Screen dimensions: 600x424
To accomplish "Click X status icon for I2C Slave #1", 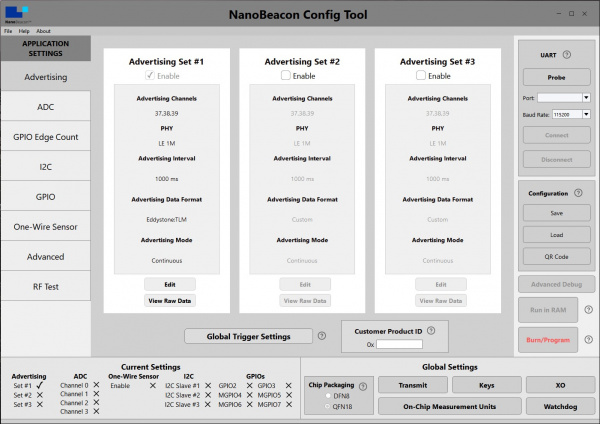I will point(208,385).
